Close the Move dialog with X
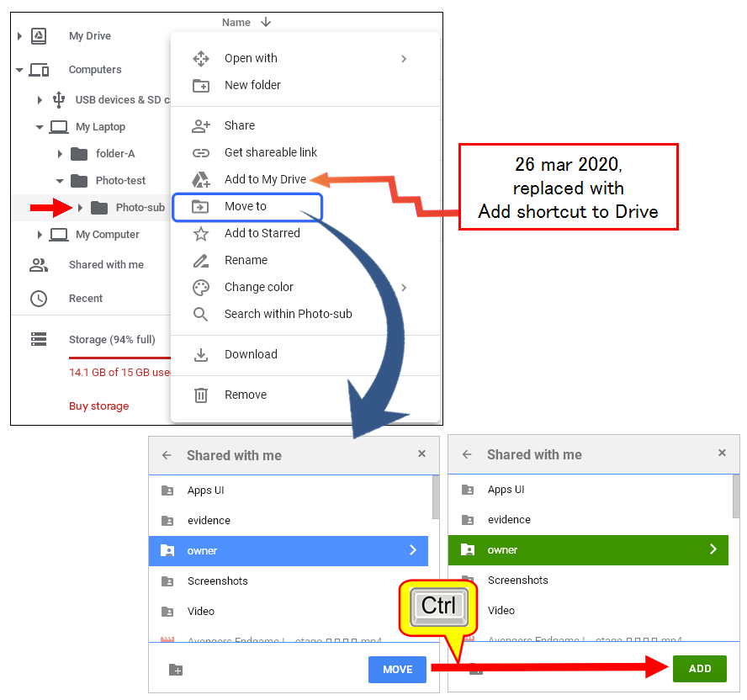The image size is (747, 700). [x=421, y=453]
